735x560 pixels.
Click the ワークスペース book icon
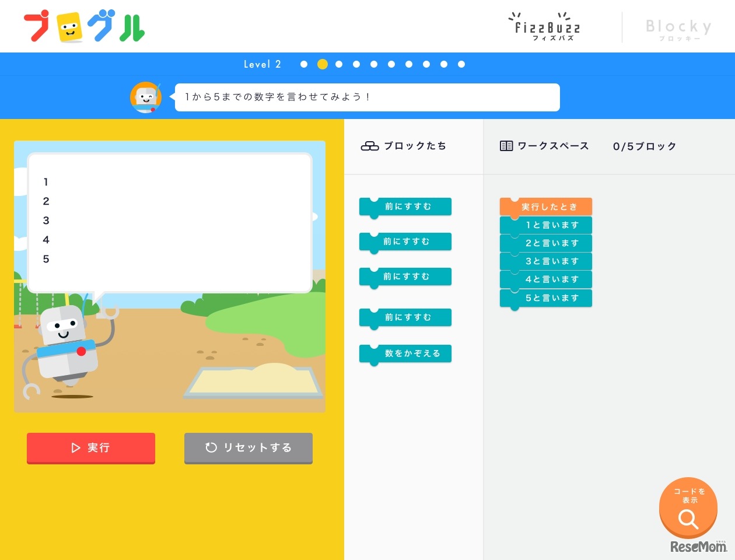506,146
